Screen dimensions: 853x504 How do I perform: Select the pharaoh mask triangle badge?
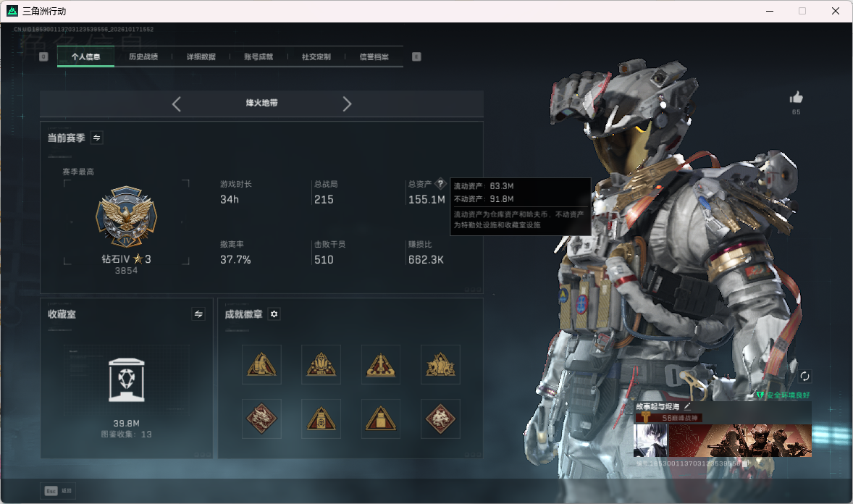322,365
